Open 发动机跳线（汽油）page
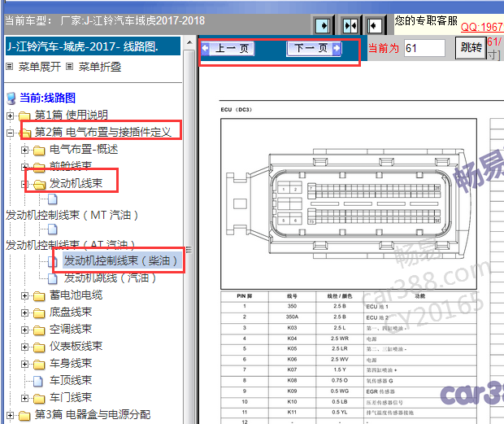Viewport: 504px width, 424px height. pos(110,278)
